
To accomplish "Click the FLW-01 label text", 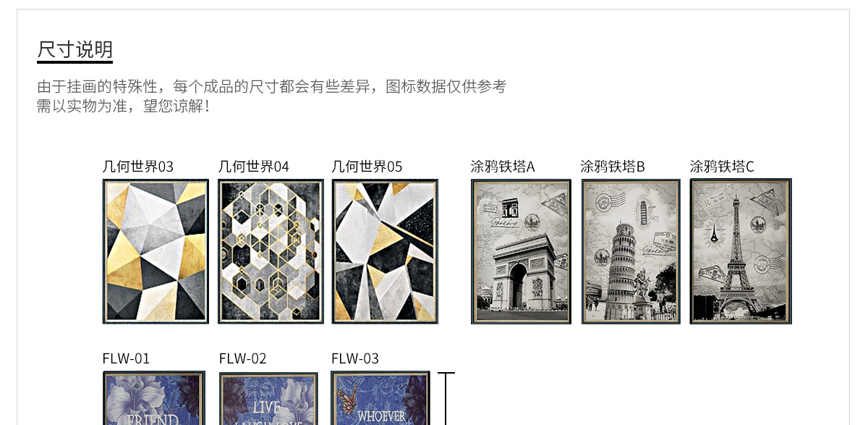I will coord(126,358).
